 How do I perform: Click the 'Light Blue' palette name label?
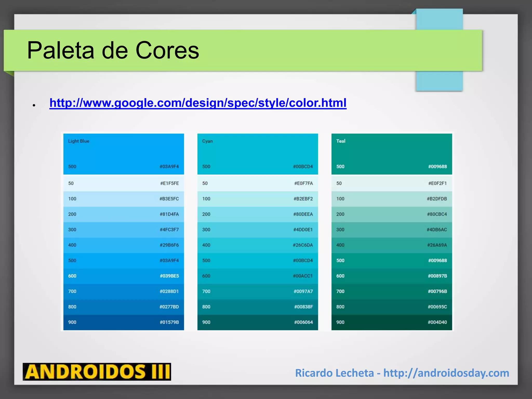pyautogui.click(x=78, y=141)
